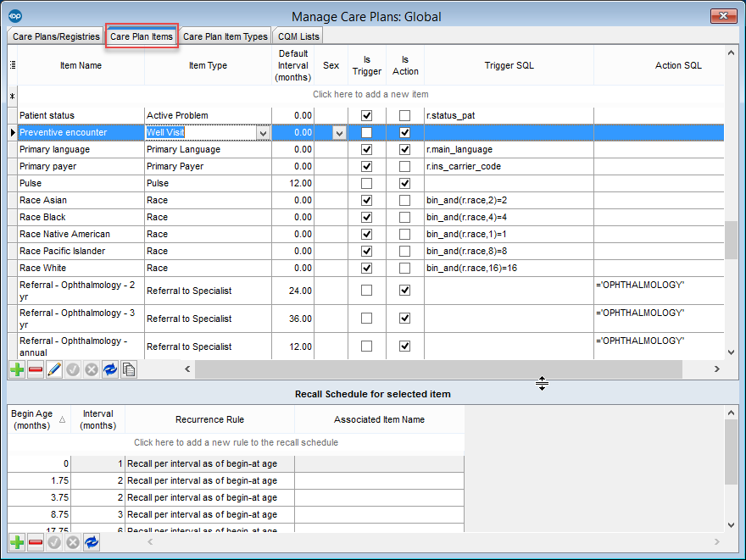The height and width of the screenshot is (560, 746).
Task: Click the green plus icon under the recall schedule
Action: (17, 542)
